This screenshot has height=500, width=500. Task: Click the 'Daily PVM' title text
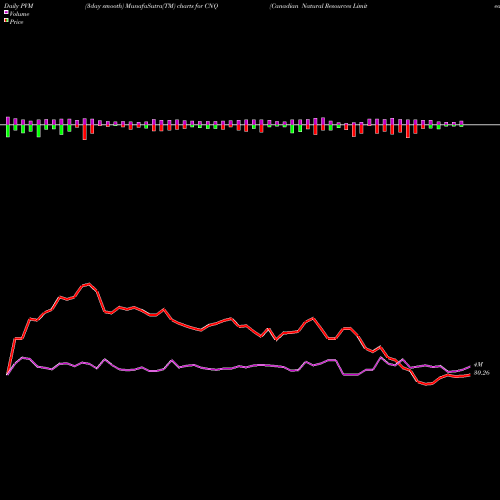[x=19, y=6]
